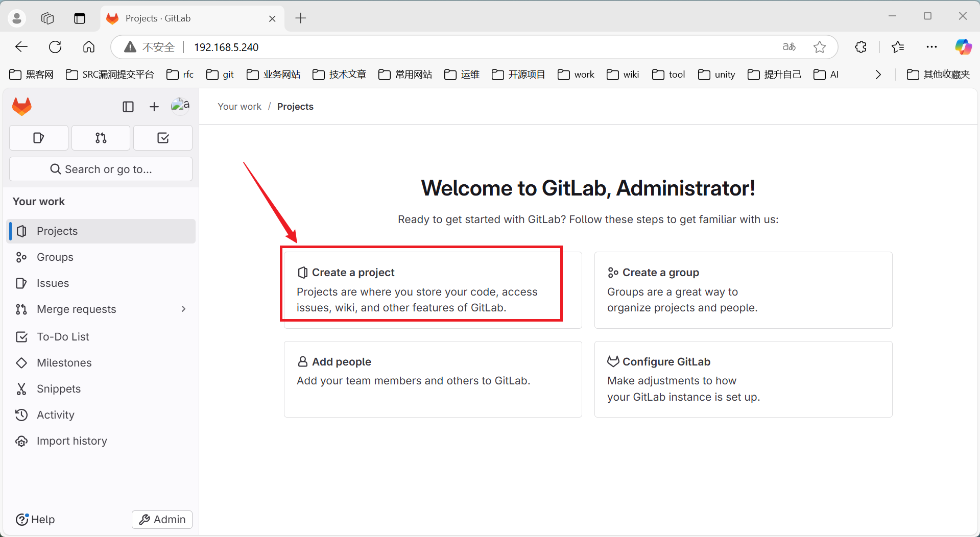Click the Groups sidebar icon
This screenshot has height=537, width=980.
(21, 257)
